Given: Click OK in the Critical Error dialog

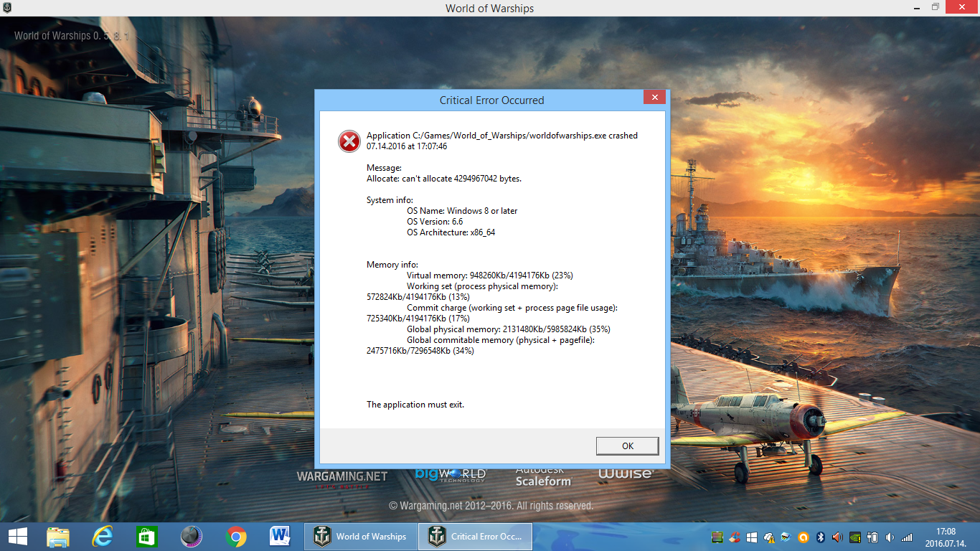Looking at the screenshot, I should click(627, 446).
